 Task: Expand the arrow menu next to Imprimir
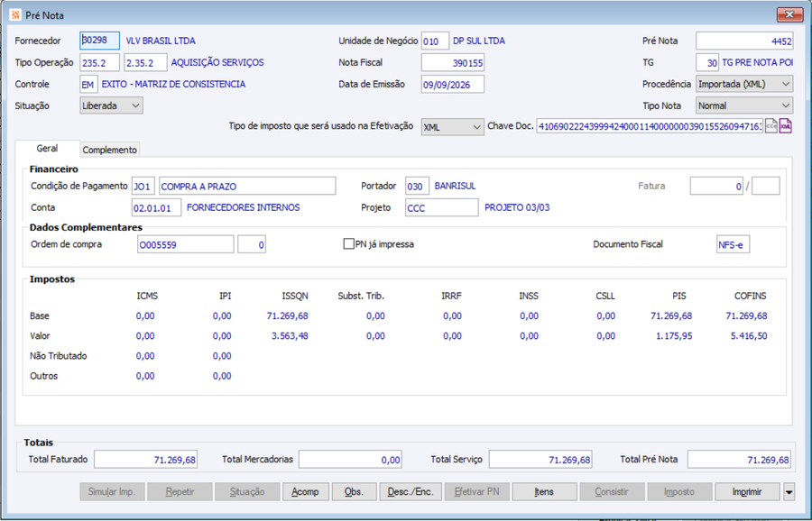[789, 491]
